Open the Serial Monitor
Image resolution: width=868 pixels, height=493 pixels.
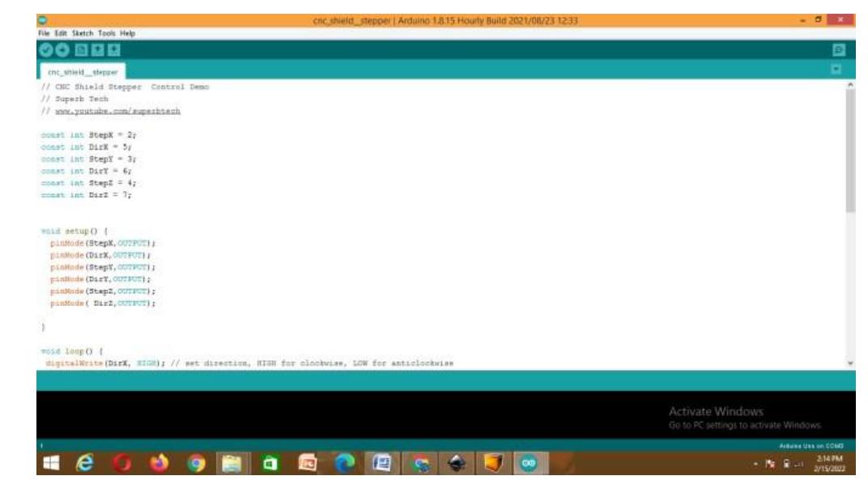(x=838, y=50)
